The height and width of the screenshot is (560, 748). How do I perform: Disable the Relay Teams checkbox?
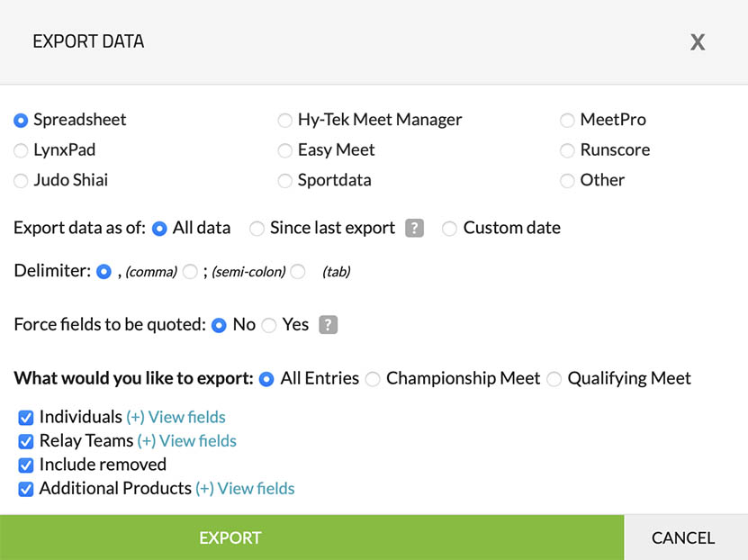click(x=26, y=441)
